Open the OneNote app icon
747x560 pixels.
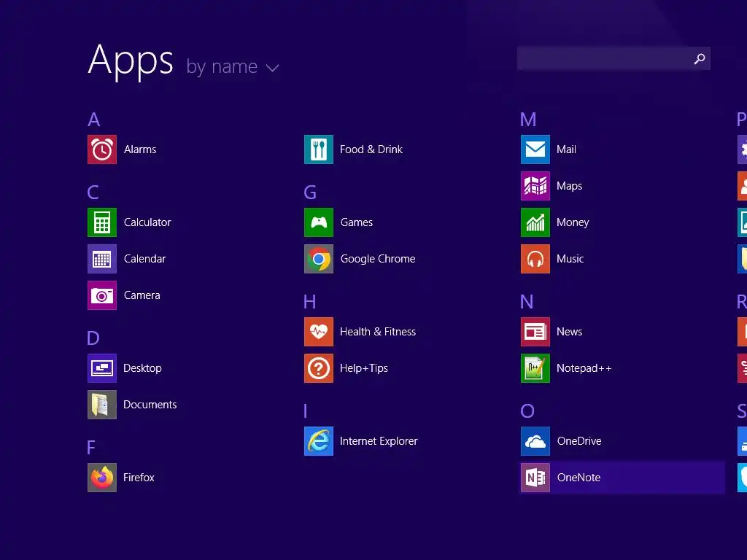pyautogui.click(x=535, y=478)
